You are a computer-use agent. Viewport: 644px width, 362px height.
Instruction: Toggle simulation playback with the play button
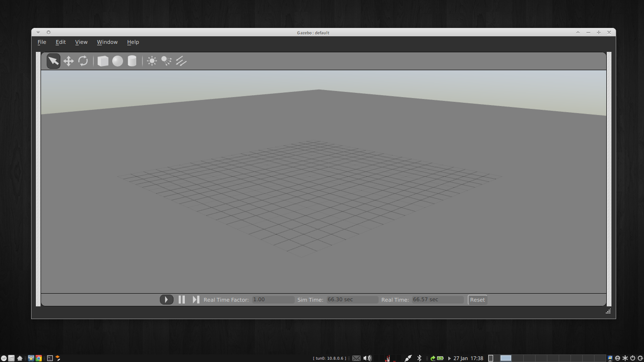coord(166,299)
